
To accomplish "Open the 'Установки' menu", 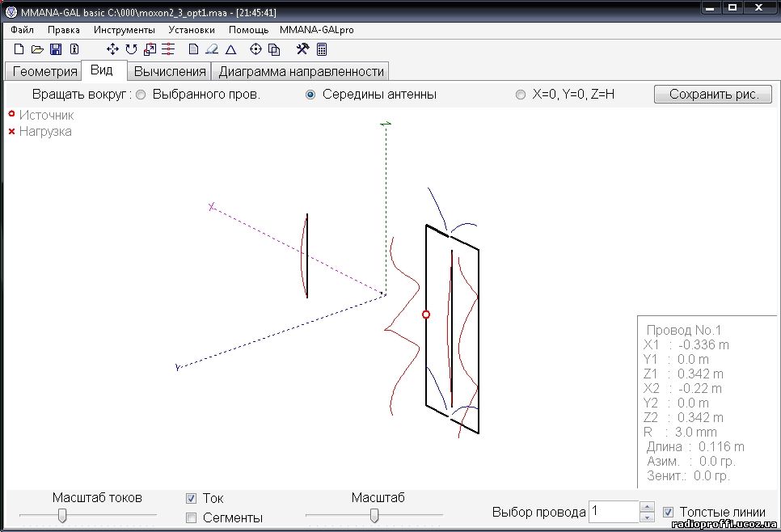I will click(192, 30).
